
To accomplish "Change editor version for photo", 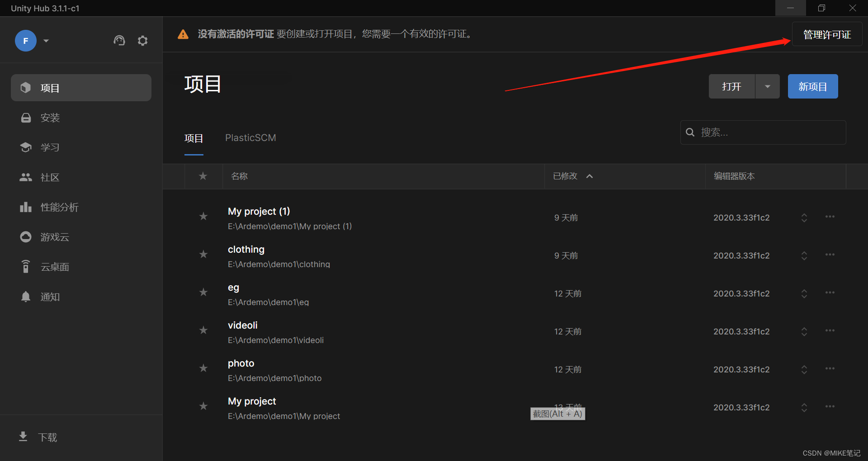I will (804, 370).
